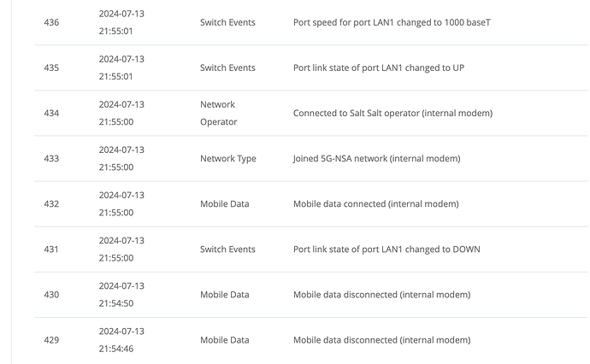Click the Network Type event cell
The height and width of the screenshot is (364, 590).
(228, 159)
